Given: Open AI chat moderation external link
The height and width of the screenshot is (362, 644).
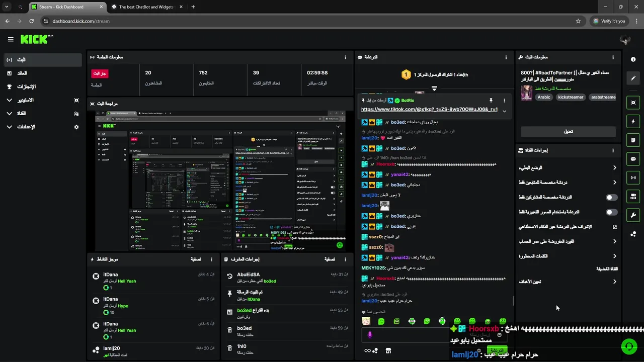Looking at the screenshot, I should tap(614, 227).
